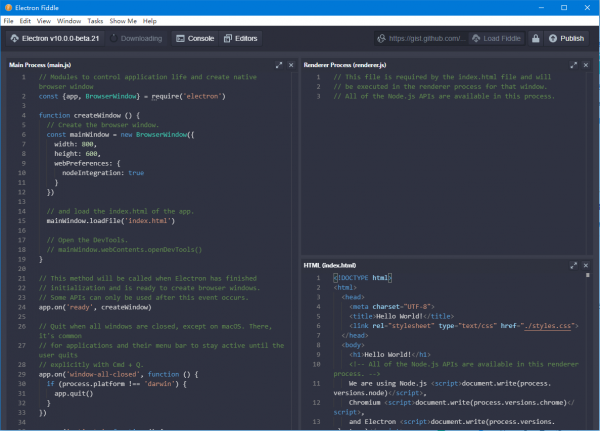600x431 pixels.
Task: Click the Console terminal icon
Action: click(x=180, y=38)
